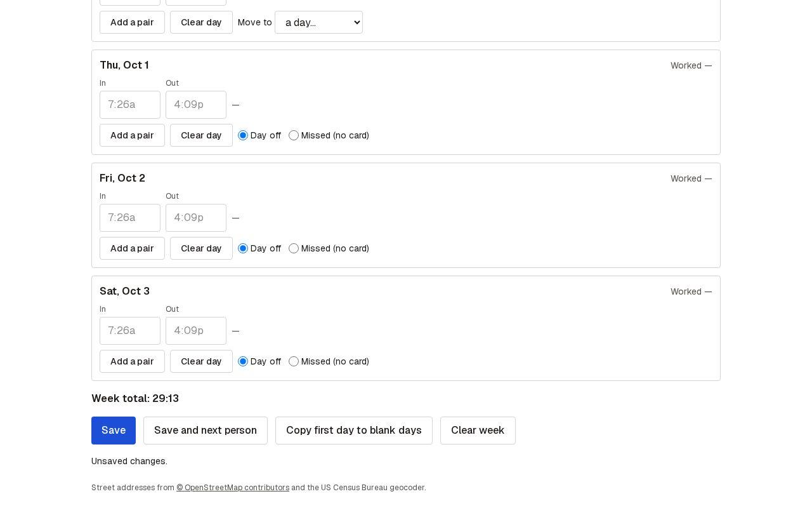Image resolution: width=812 pixels, height=508 pixels.
Task: Click Add a pair above Thu, Oct 1
Action: [132, 22]
